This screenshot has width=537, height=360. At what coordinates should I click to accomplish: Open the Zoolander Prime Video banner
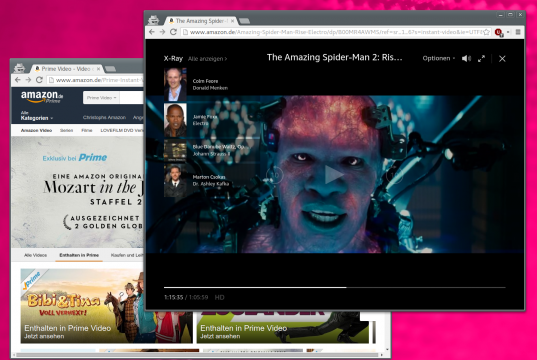point(283,327)
